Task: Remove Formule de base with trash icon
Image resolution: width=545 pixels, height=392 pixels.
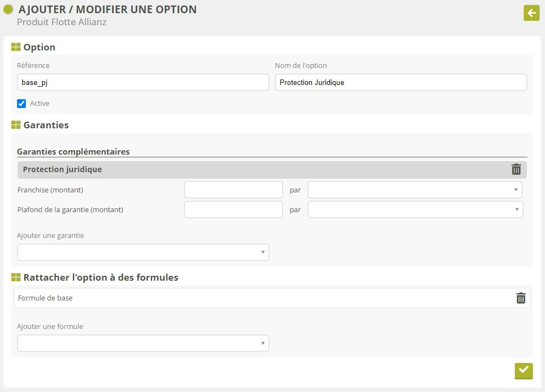Action: (520, 298)
